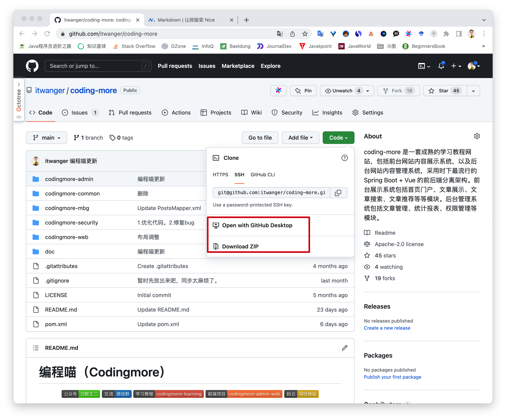506x420 pixels.
Task: Open README outline list icon
Action: 36,348
